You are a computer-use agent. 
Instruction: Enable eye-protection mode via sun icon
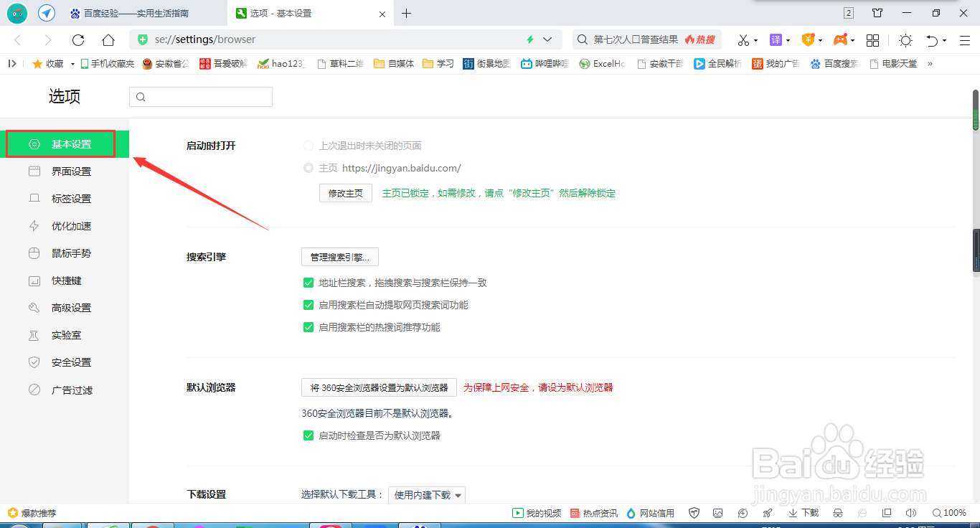coord(905,39)
